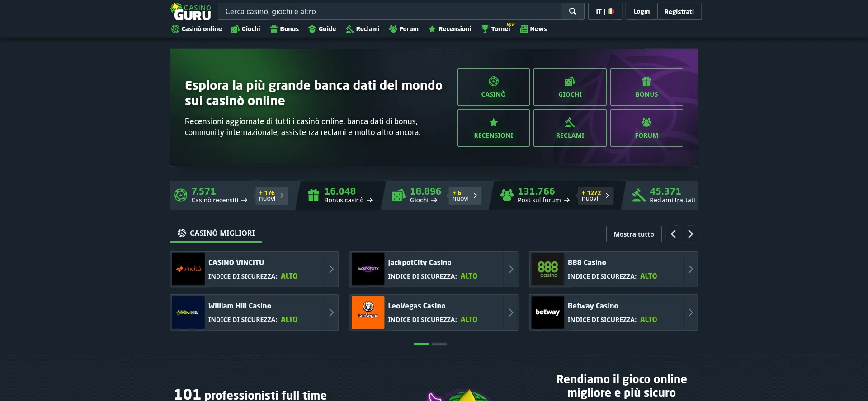
Task: Click the Registrati button
Action: 679,11
